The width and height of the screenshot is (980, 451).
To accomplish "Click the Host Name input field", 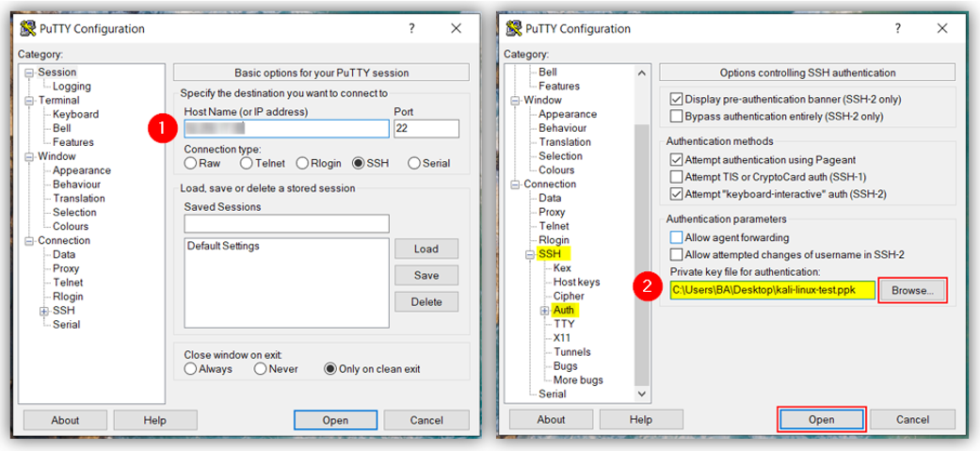I will 287,129.
